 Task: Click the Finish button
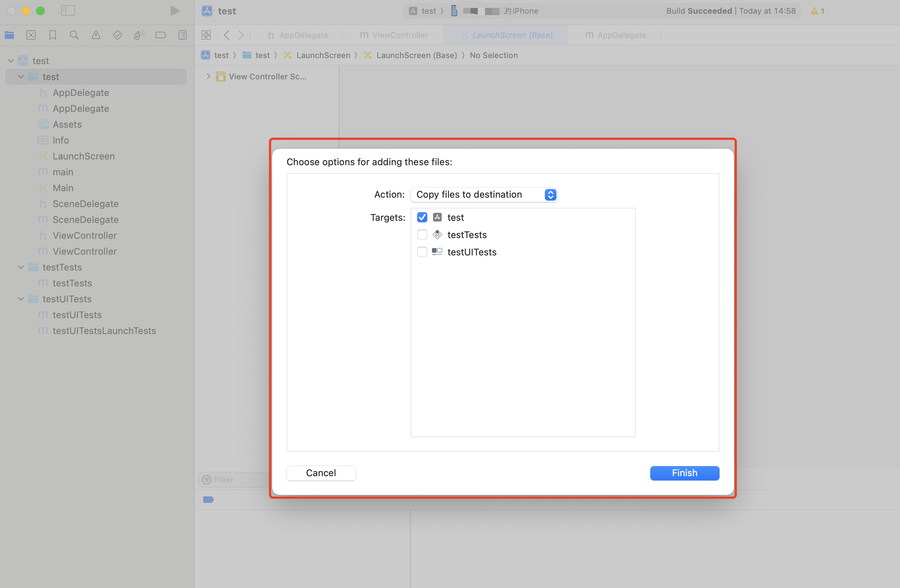[685, 473]
